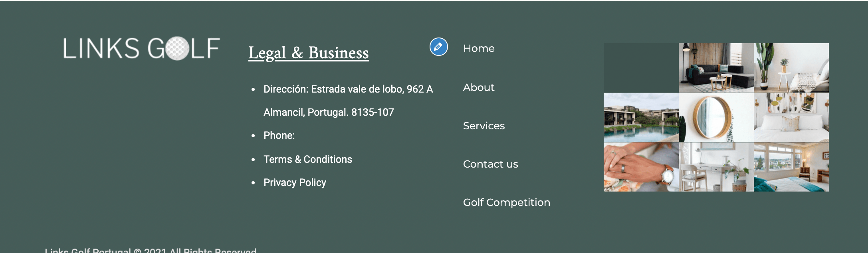Open the Contact us page
Viewport: 868px width, 253px height.
click(490, 164)
